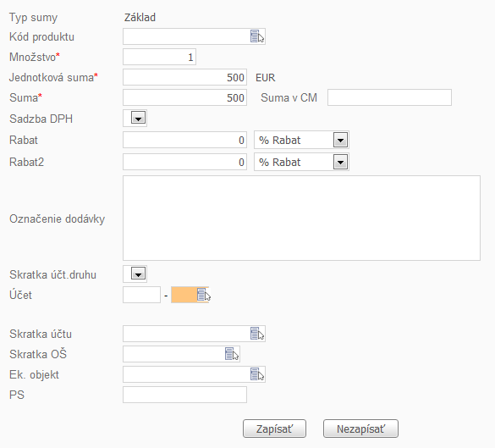
Task: Click the Zapísať button
Action: click(274, 429)
